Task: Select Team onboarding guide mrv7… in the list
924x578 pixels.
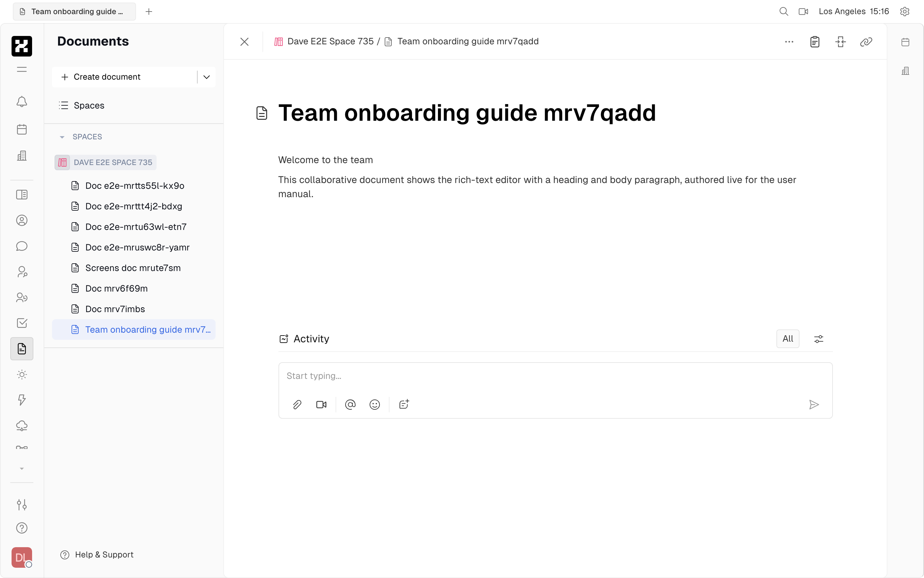Action: coord(134,329)
